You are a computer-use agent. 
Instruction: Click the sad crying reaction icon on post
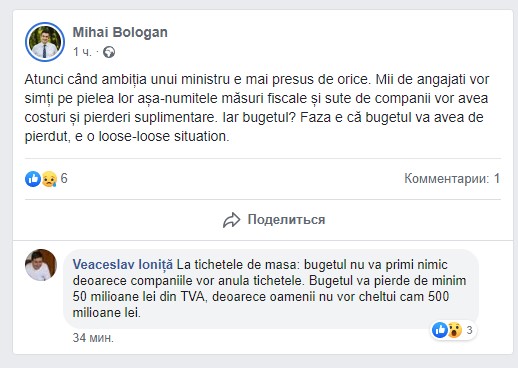tap(49, 179)
